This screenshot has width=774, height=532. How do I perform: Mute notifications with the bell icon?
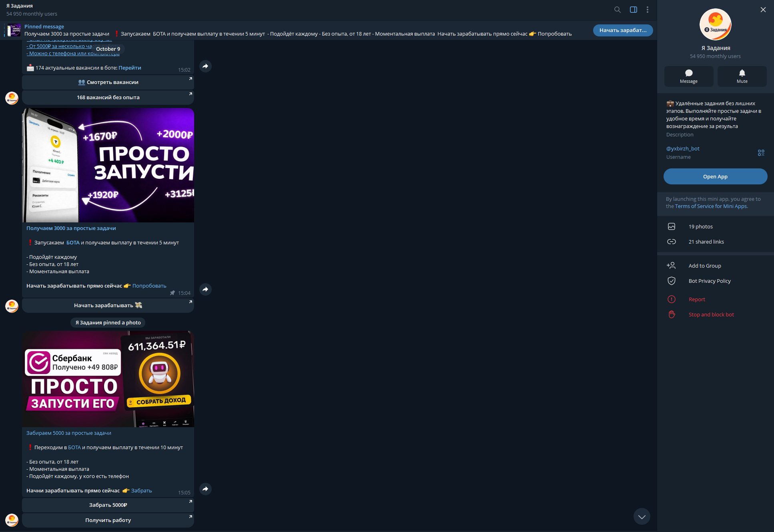(x=742, y=76)
